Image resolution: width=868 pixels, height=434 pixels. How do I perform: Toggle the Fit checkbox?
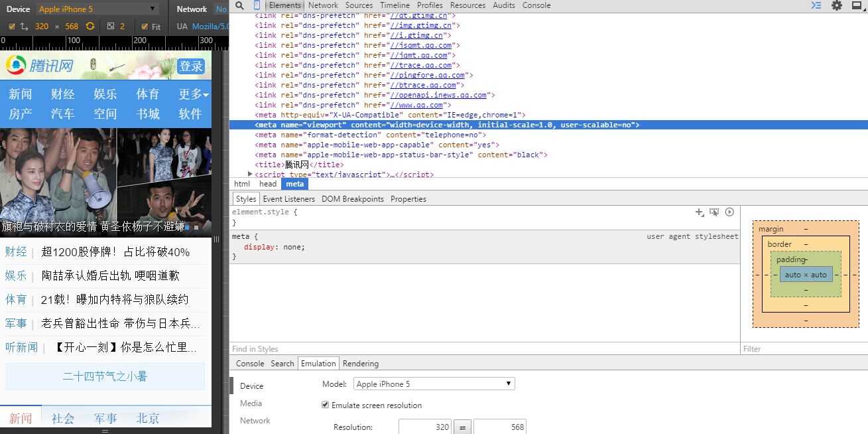click(x=145, y=27)
